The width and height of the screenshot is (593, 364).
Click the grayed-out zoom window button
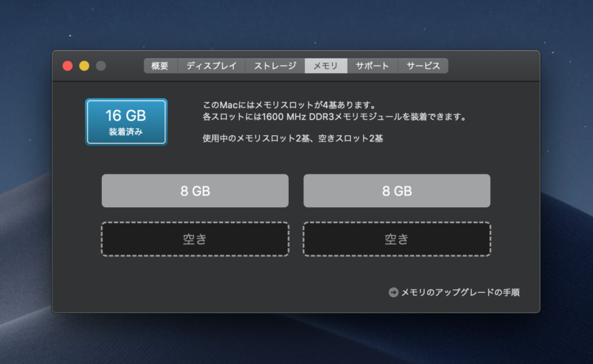click(x=101, y=66)
